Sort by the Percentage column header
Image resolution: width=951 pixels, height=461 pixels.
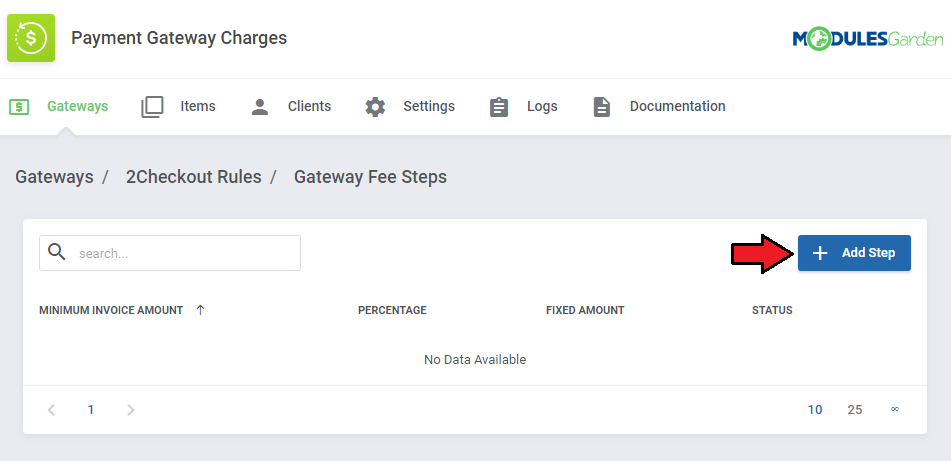coord(392,310)
